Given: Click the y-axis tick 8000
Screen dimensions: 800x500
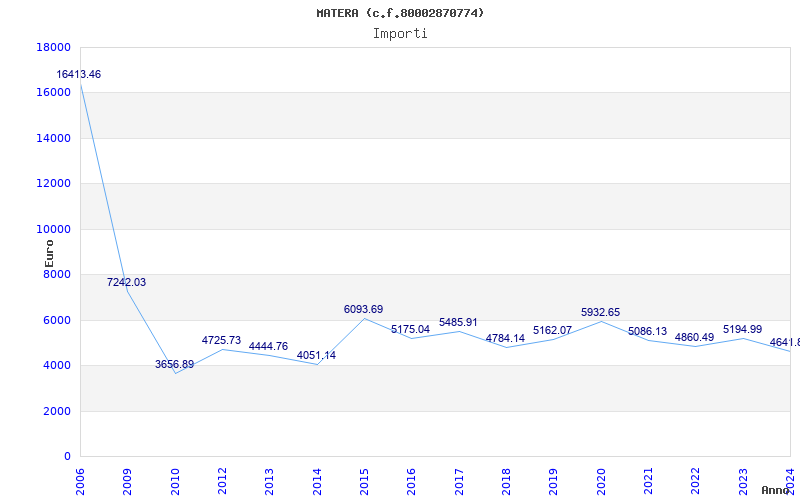Looking at the screenshot, I should coord(57,274).
